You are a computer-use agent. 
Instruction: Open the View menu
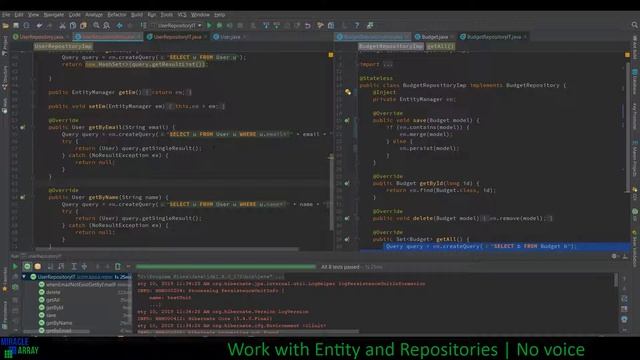tap(33, 15)
